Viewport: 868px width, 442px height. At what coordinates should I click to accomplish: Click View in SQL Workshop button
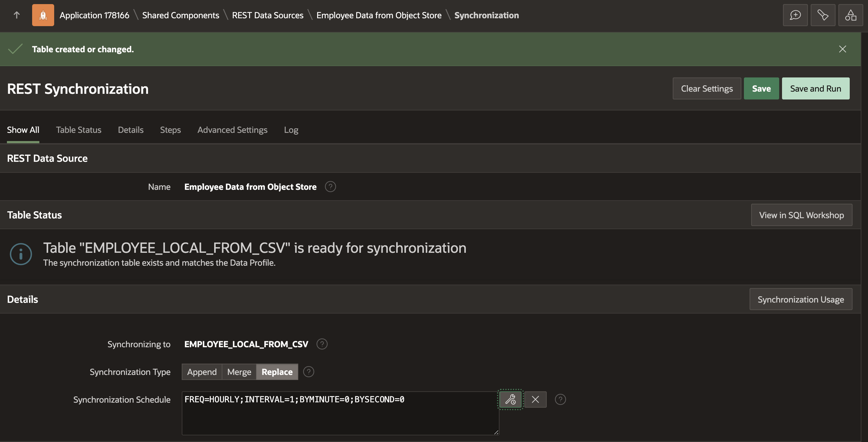click(x=801, y=215)
